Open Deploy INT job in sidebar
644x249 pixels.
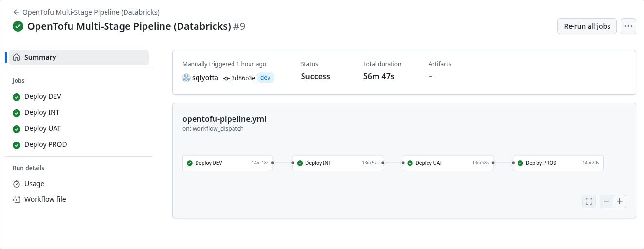point(42,112)
